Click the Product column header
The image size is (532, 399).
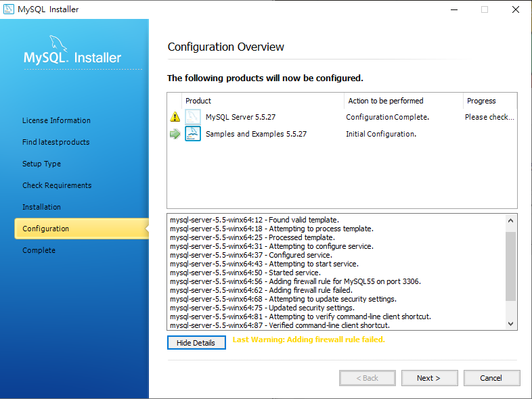click(263, 101)
